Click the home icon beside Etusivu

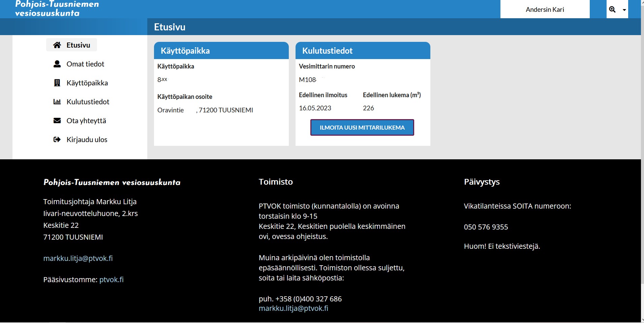point(57,45)
